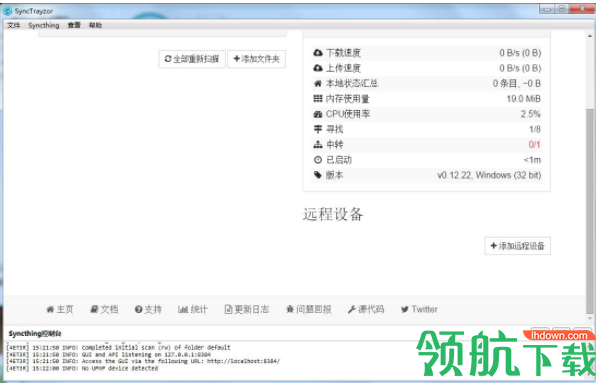The height and width of the screenshot is (383, 596).
Task: Click the grid icon beside 内存使用量
Action: 318,99
